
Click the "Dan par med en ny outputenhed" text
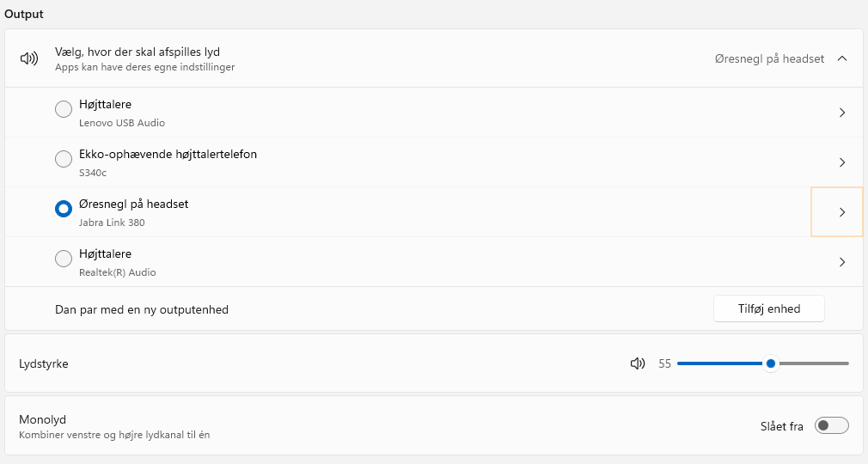pos(142,309)
